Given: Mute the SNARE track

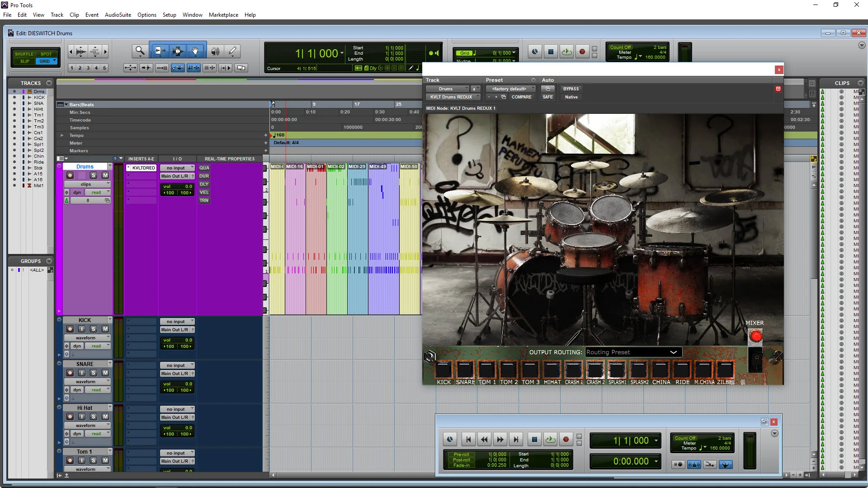Looking at the screenshot, I should pyautogui.click(x=105, y=373).
